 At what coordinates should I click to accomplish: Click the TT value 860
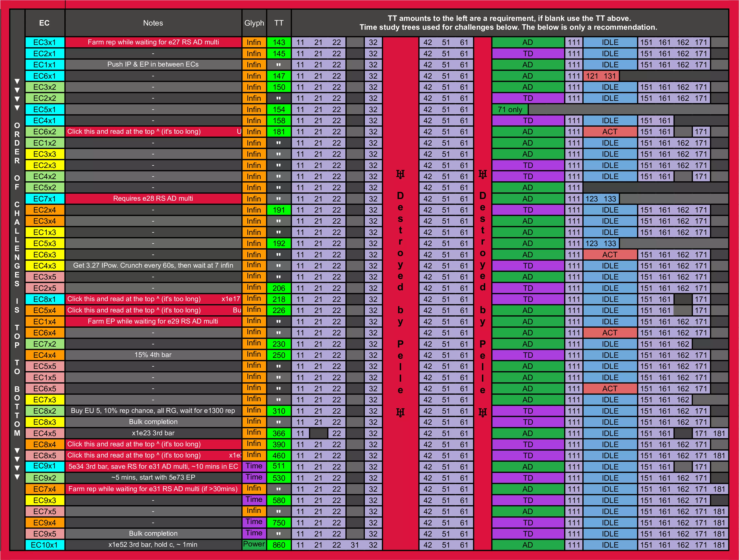click(x=279, y=545)
